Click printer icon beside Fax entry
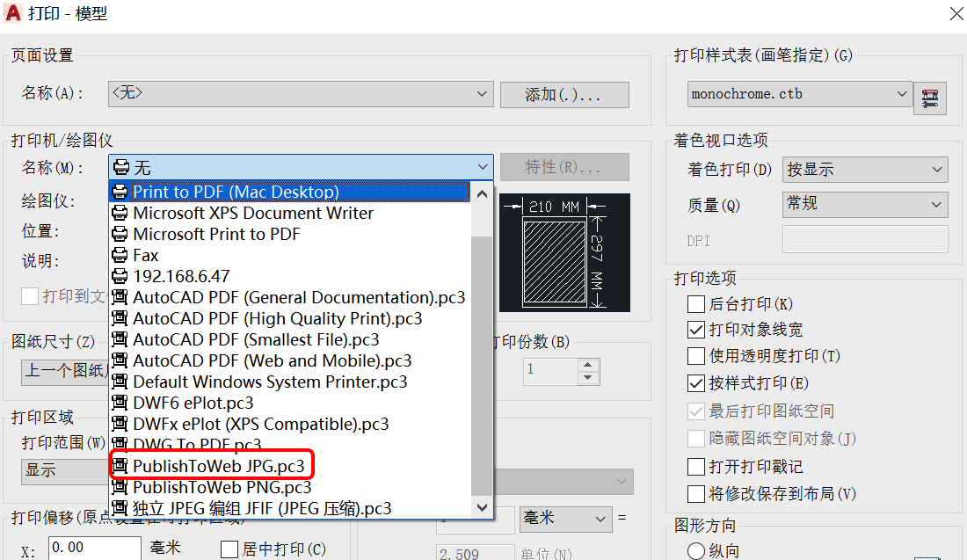 (120, 255)
